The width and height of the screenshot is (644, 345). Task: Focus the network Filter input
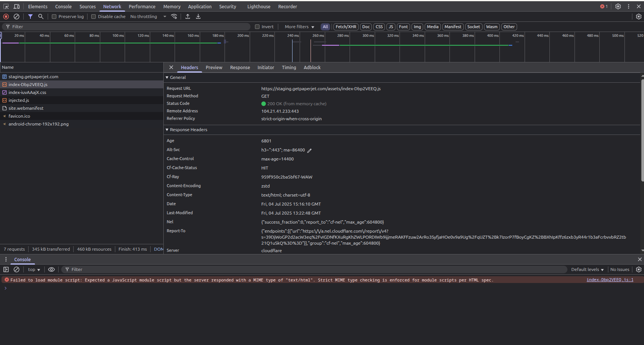pyautogui.click(x=126, y=27)
